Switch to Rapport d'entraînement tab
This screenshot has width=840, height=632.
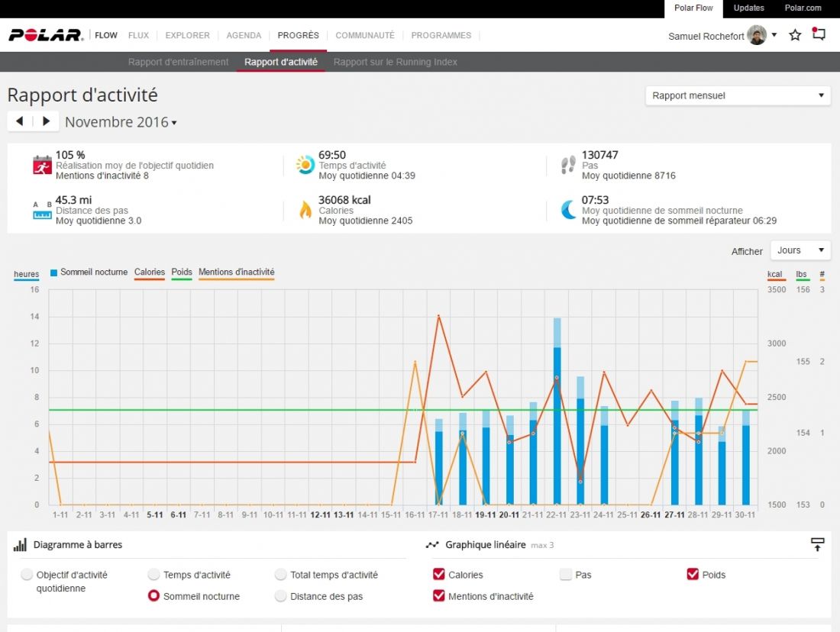click(178, 62)
